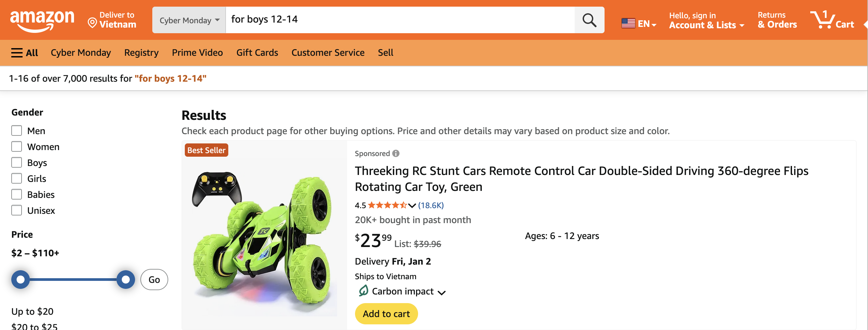Tick the Men gender filter
868x330 pixels.
click(17, 130)
